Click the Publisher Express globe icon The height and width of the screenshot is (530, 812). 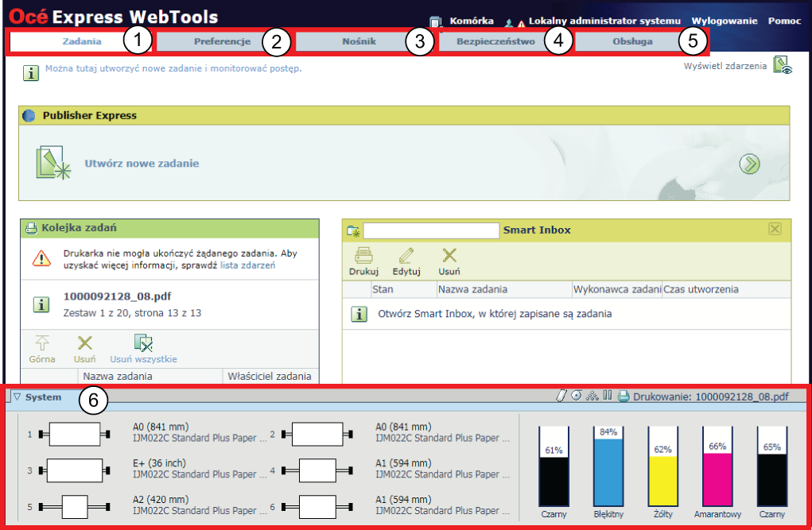(29, 115)
